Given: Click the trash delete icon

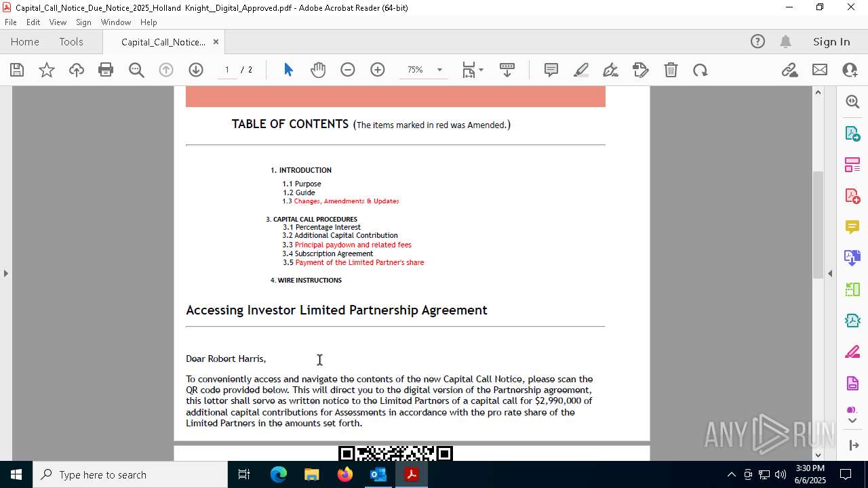Looking at the screenshot, I should [671, 70].
